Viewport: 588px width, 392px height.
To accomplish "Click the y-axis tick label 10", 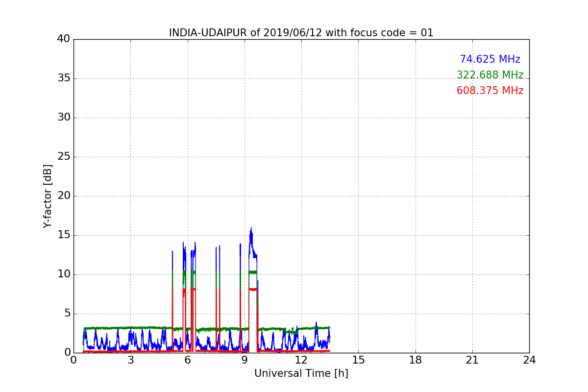I will [64, 274].
